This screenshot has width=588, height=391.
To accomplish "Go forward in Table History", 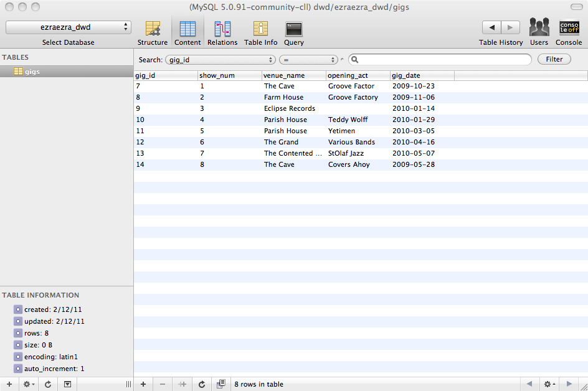I will (x=510, y=27).
